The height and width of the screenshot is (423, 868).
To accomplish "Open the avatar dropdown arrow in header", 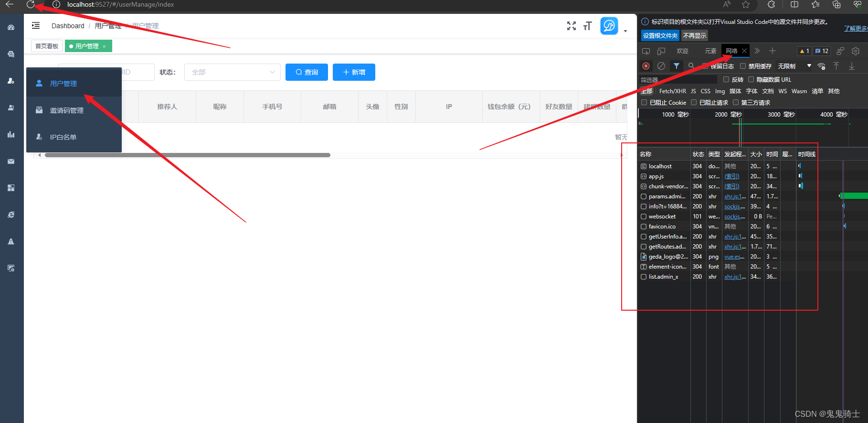I will (625, 32).
